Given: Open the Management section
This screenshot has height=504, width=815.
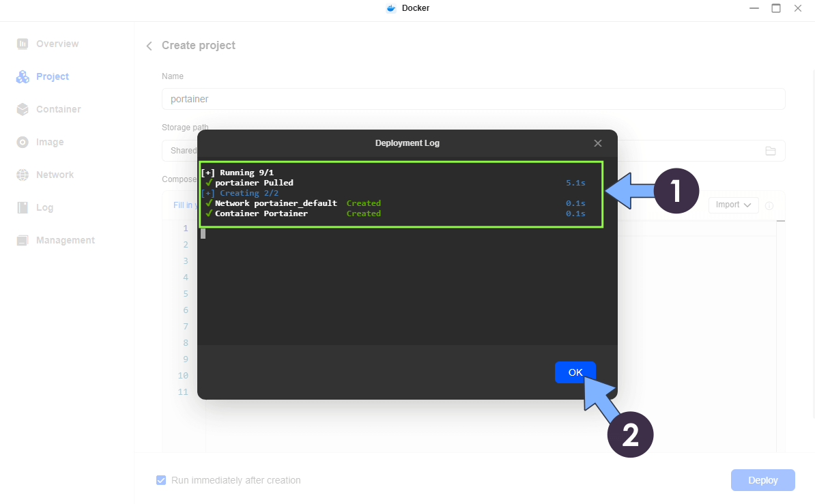Looking at the screenshot, I should tap(63, 240).
